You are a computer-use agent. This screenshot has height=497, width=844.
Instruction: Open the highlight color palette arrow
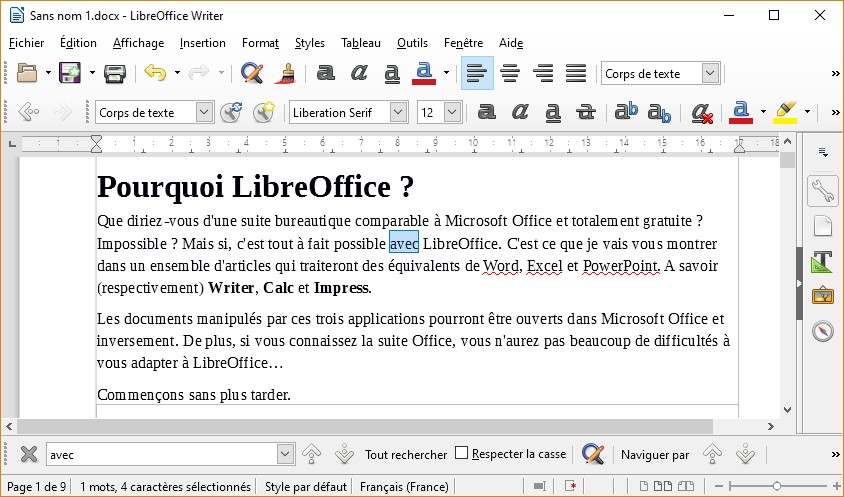[x=807, y=112]
